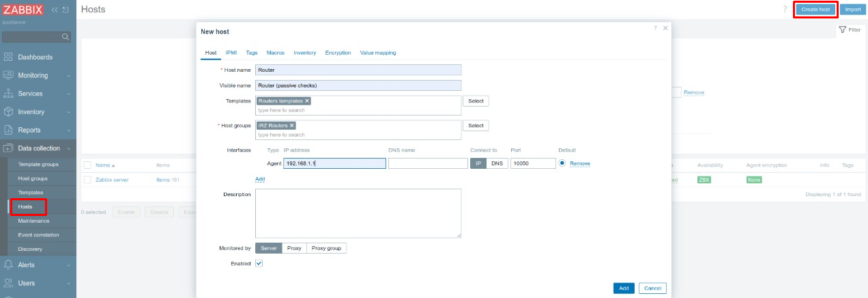Open Host groups in sidebar

point(33,178)
